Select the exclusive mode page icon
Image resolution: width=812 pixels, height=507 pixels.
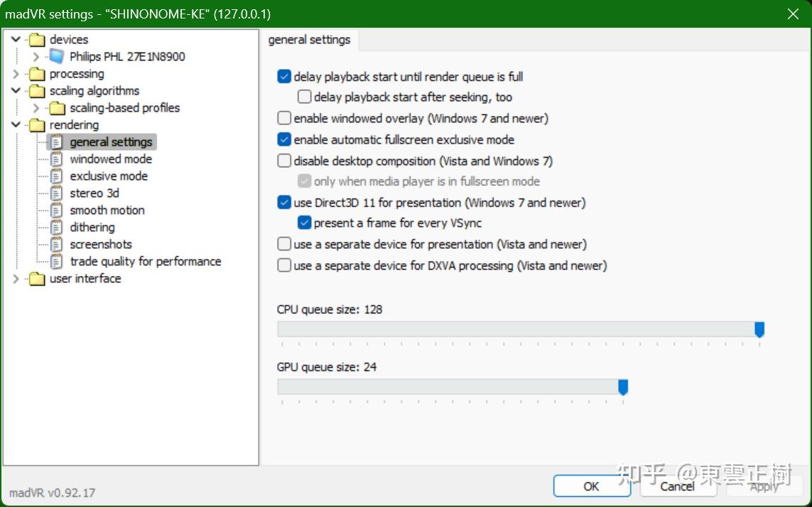pyautogui.click(x=56, y=176)
